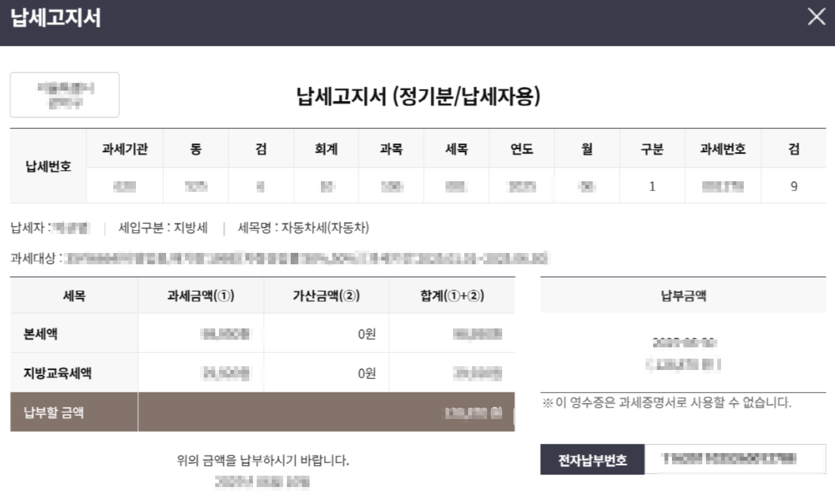Close the 납세고지서 dialog
The height and width of the screenshot is (504, 835).
click(x=816, y=18)
